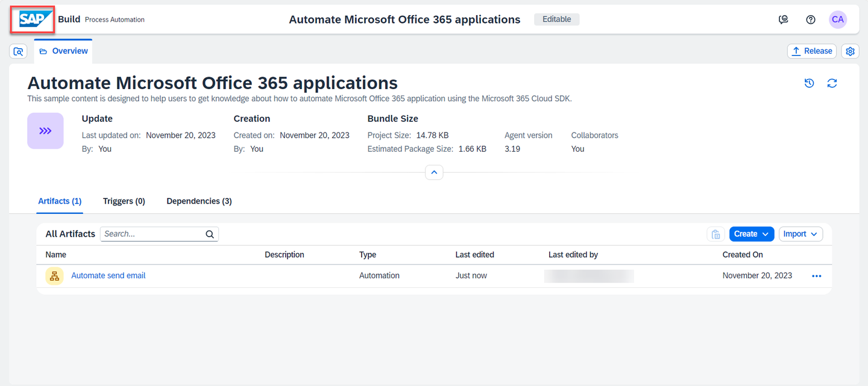Viewport: 868px width, 386px height.
Task: Click the automation icon beside Automate send email
Action: coord(55,276)
